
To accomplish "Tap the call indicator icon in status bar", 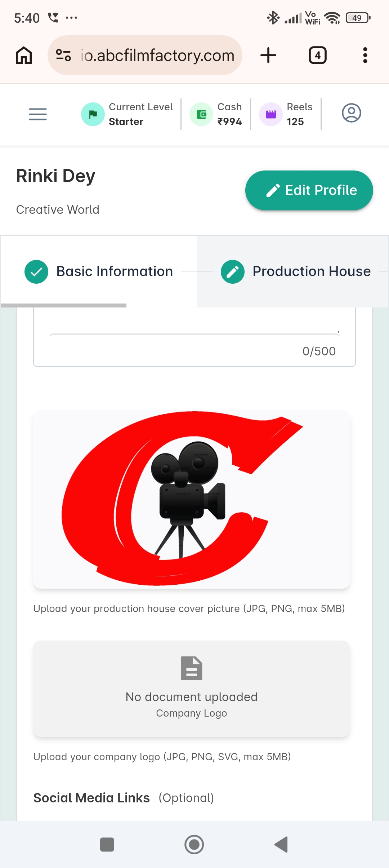I will pyautogui.click(x=53, y=17).
